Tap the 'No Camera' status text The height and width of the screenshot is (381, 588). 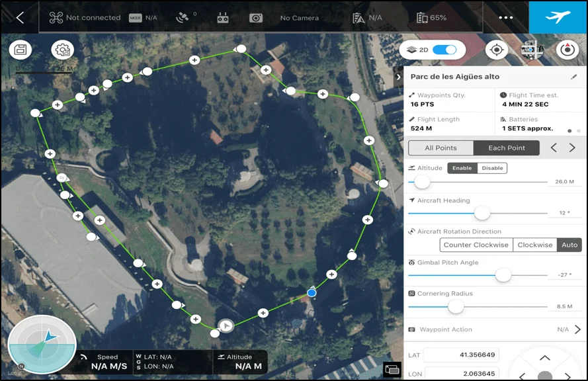299,18
